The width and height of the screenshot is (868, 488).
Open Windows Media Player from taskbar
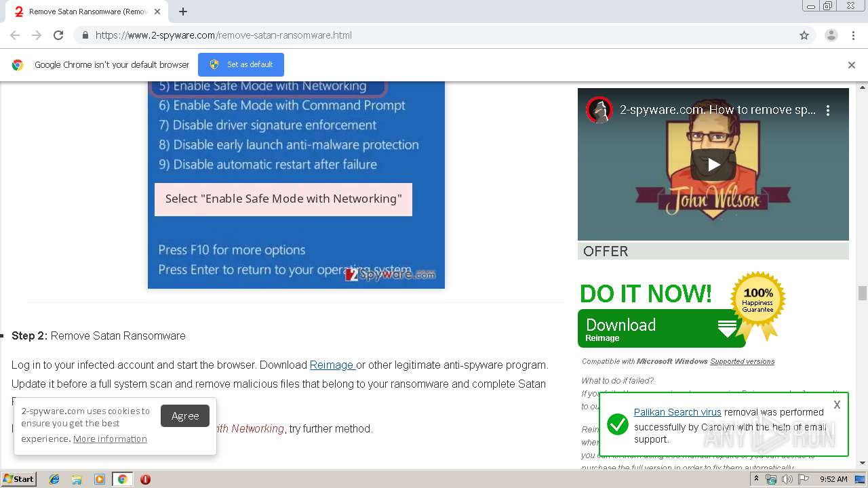tap(99, 479)
